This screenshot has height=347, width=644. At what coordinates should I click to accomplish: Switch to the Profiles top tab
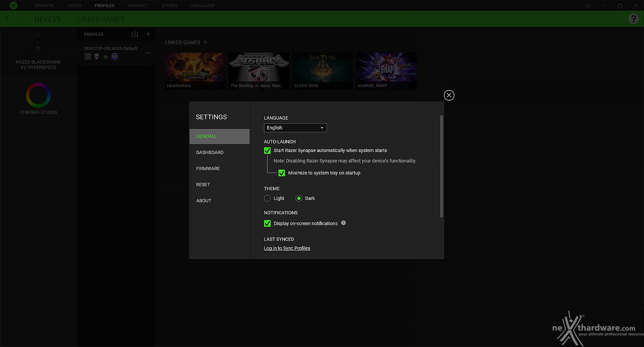tap(105, 6)
